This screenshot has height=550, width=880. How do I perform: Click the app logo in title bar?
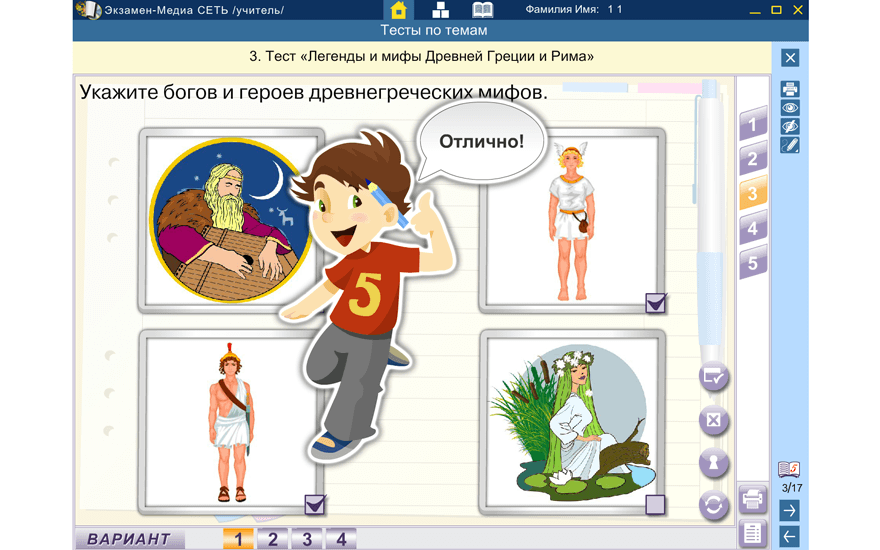pyautogui.click(x=88, y=10)
